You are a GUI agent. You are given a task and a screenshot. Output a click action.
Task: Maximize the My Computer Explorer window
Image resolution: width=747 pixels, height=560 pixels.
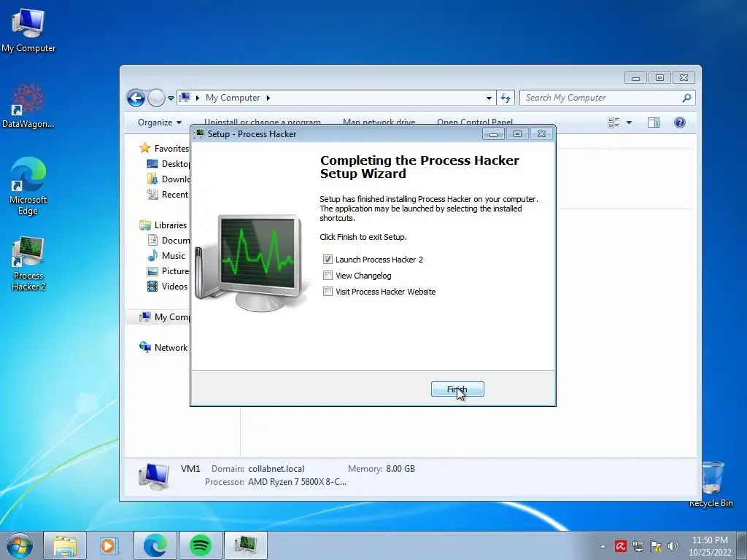click(659, 77)
